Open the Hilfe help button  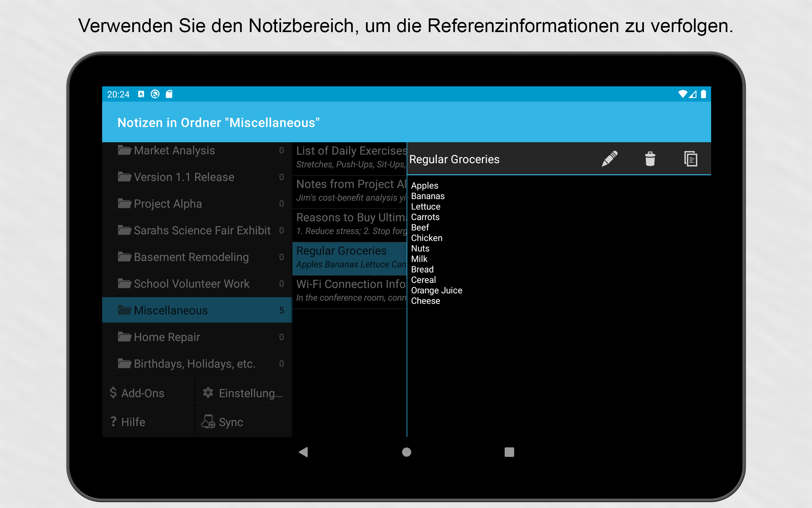(148, 422)
